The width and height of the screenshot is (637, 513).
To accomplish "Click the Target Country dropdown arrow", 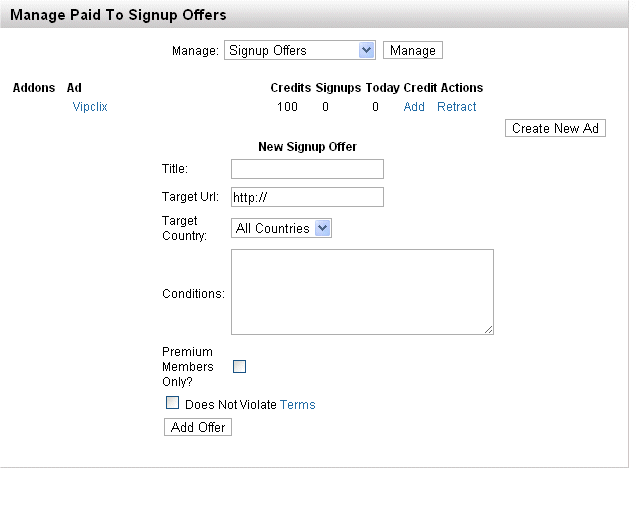I will (x=323, y=228).
